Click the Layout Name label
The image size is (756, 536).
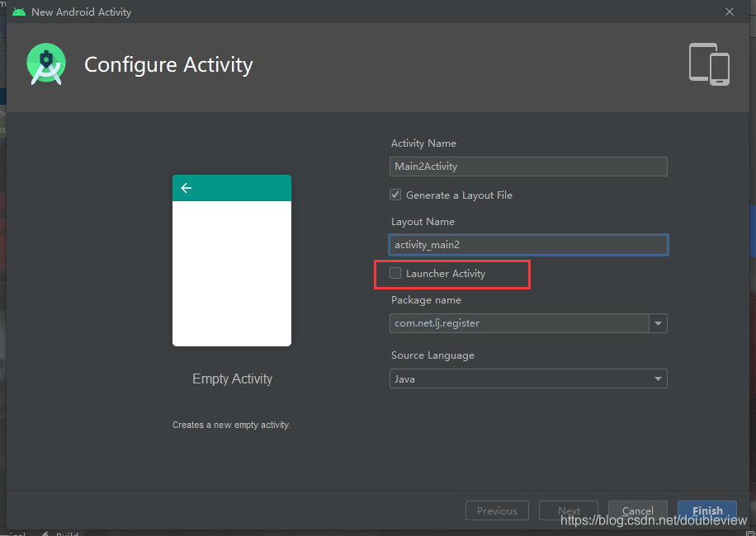pos(423,222)
